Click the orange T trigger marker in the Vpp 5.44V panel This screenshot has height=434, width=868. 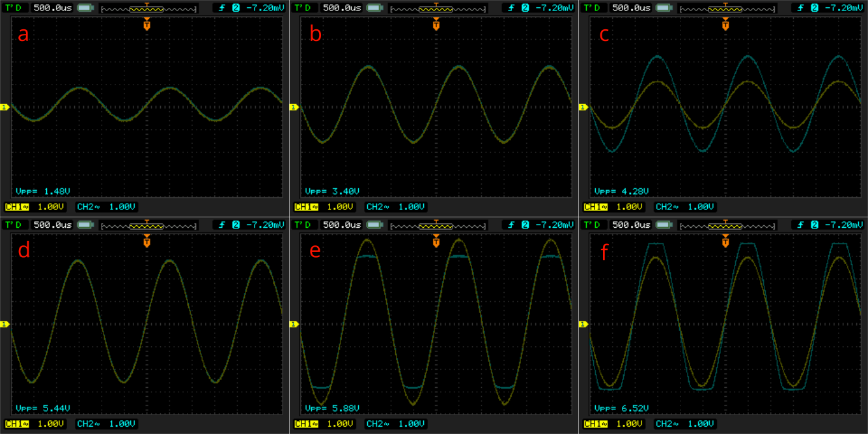tap(147, 241)
